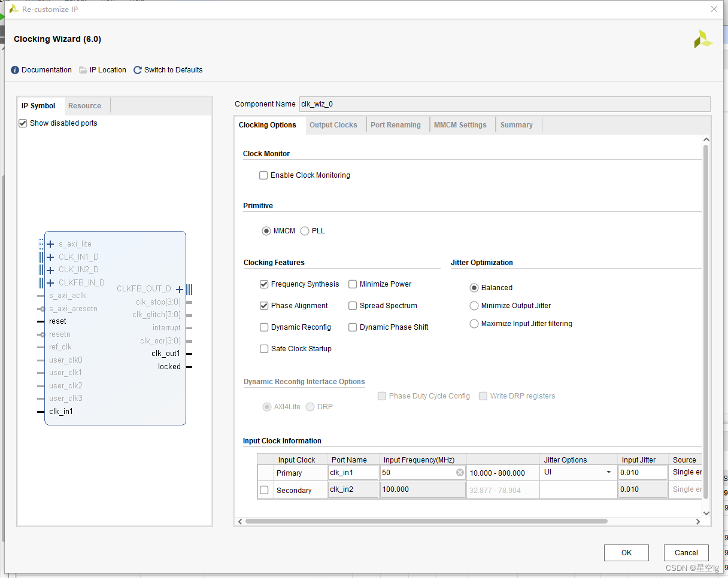The height and width of the screenshot is (578, 728).
Task: Click Switch to Defaults
Action: pos(174,70)
